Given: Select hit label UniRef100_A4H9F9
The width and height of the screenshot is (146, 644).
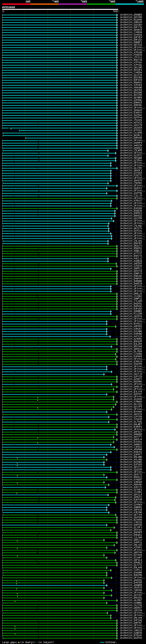Looking at the screenshot, I should click(131, 143).
